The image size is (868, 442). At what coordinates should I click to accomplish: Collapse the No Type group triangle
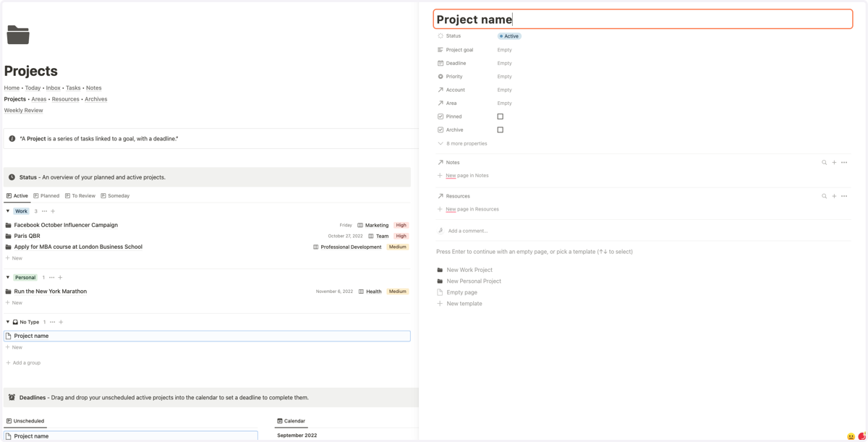pyautogui.click(x=8, y=322)
